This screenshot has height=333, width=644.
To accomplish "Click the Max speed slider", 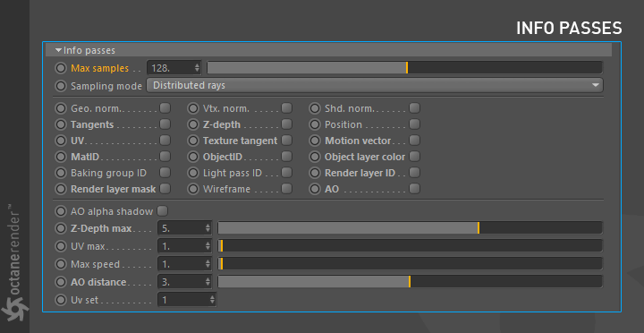I will 410,263.
